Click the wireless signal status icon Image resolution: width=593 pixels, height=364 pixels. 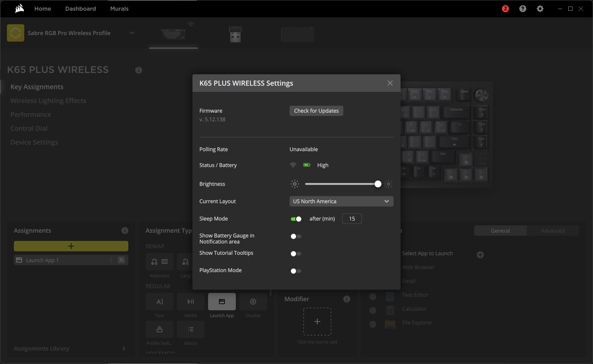click(293, 165)
